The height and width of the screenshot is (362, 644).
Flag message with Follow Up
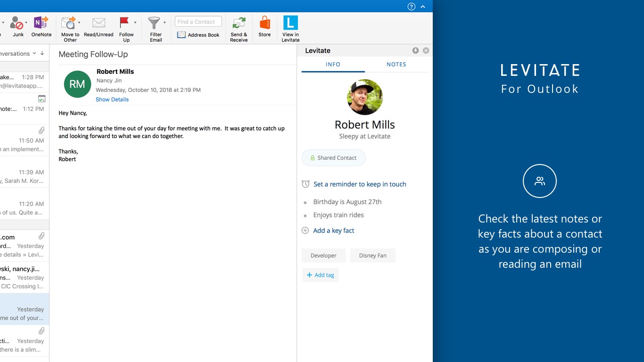point(124,23)
